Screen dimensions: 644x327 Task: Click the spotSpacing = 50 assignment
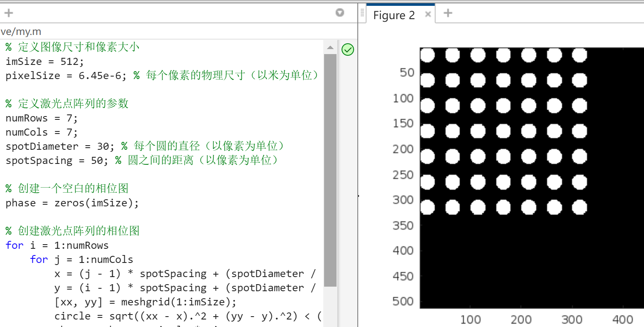[57, 161]
